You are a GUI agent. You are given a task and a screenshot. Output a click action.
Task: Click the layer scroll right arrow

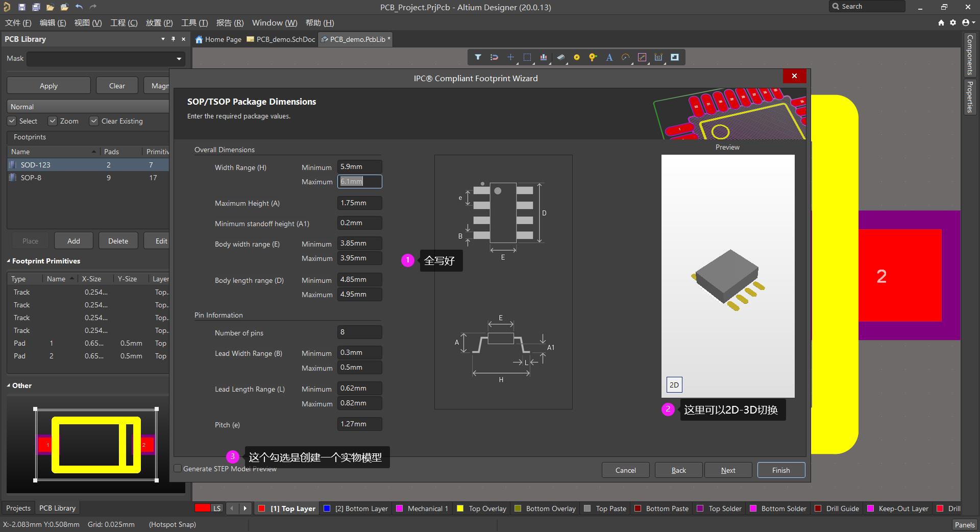(x=245, y=508)
